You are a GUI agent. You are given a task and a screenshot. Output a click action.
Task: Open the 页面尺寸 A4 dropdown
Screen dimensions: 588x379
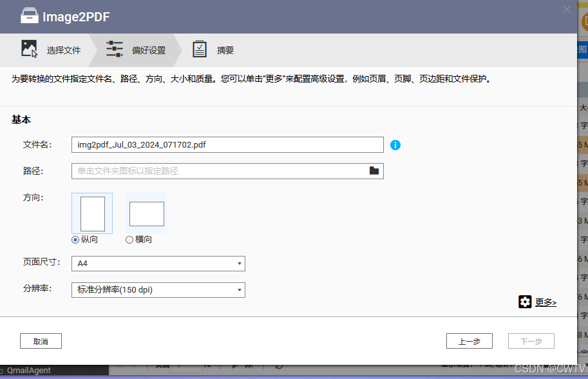pyautogui.click(x=158, y=264)
